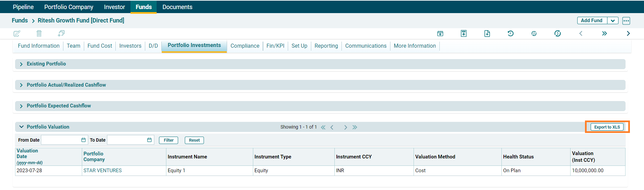The image size is (644, 190).
Task: Switch to the Compliance tab
Action: pos(245,46)
